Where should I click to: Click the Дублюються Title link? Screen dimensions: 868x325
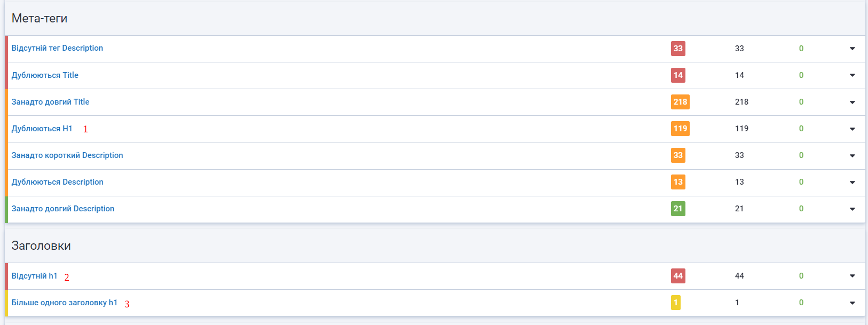pyautogui.click(x=45, y=75)
